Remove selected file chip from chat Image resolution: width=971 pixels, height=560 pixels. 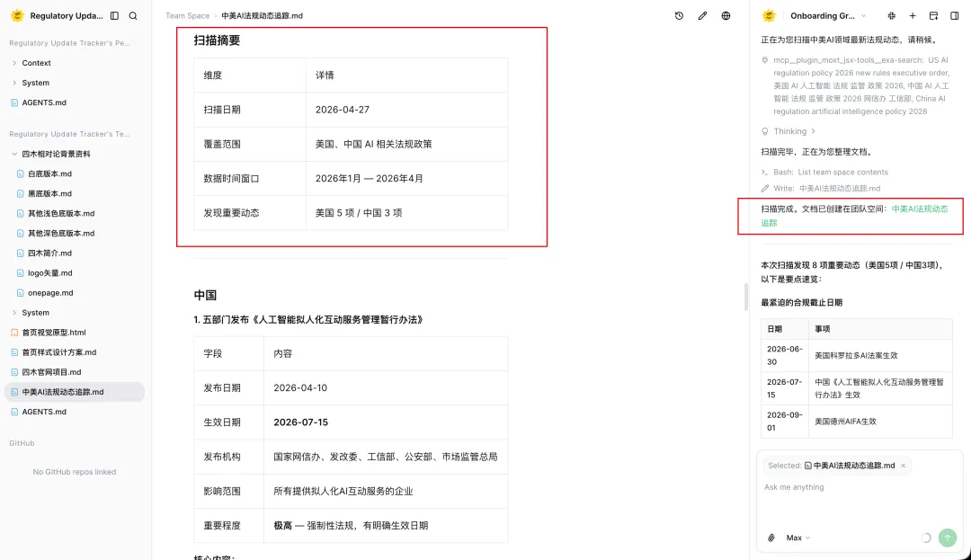pyautogui.click(x=903, y=466)
